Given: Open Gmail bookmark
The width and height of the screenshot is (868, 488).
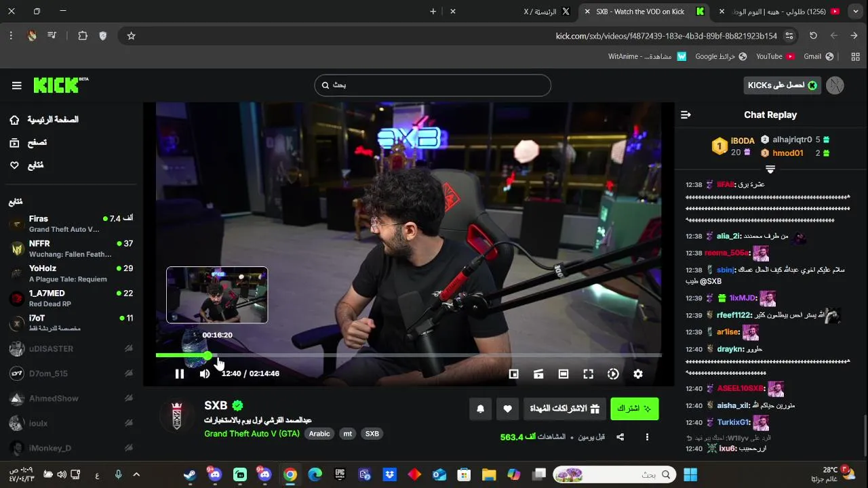Looking at the screenshot, I should (x=818, y=56).
